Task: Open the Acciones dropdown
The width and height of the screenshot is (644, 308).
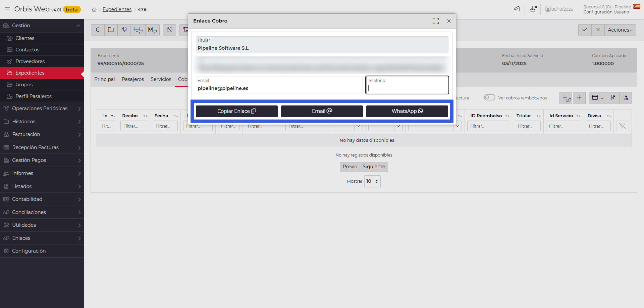Action: (620, 30)
